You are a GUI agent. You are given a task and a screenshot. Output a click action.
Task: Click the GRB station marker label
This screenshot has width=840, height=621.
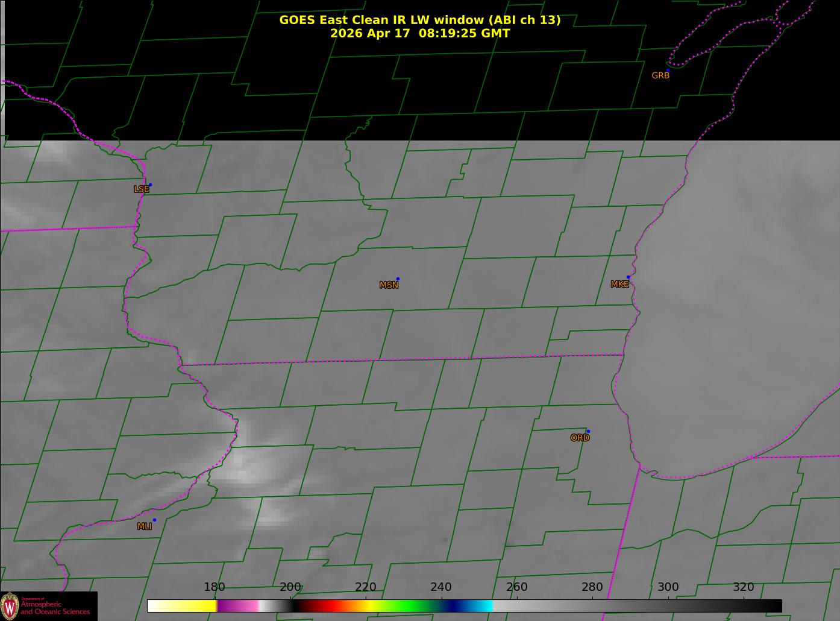point(660,75)
